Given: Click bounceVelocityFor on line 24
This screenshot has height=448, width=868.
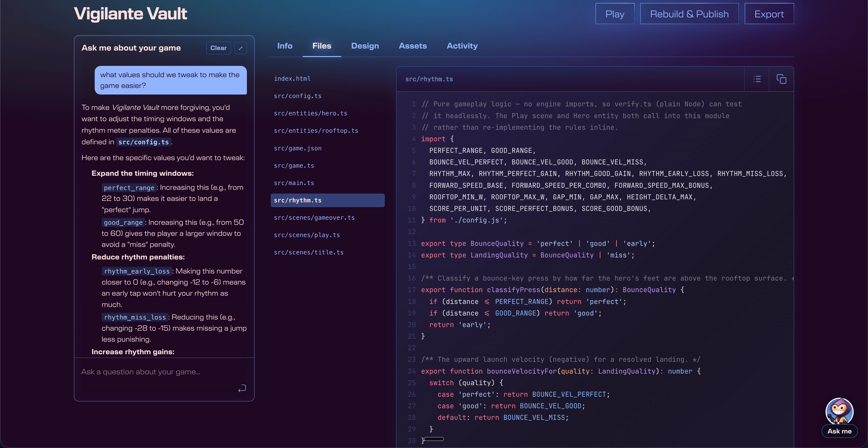Looking at the screenshot, I should click(522, 371).
